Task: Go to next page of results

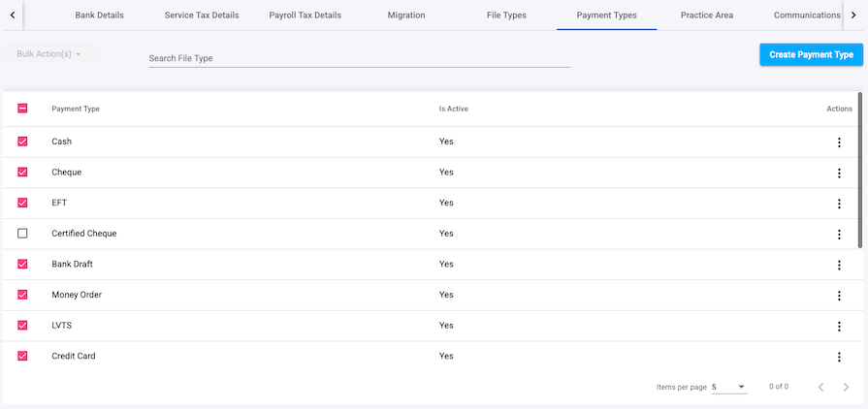Action: [846, 387]
